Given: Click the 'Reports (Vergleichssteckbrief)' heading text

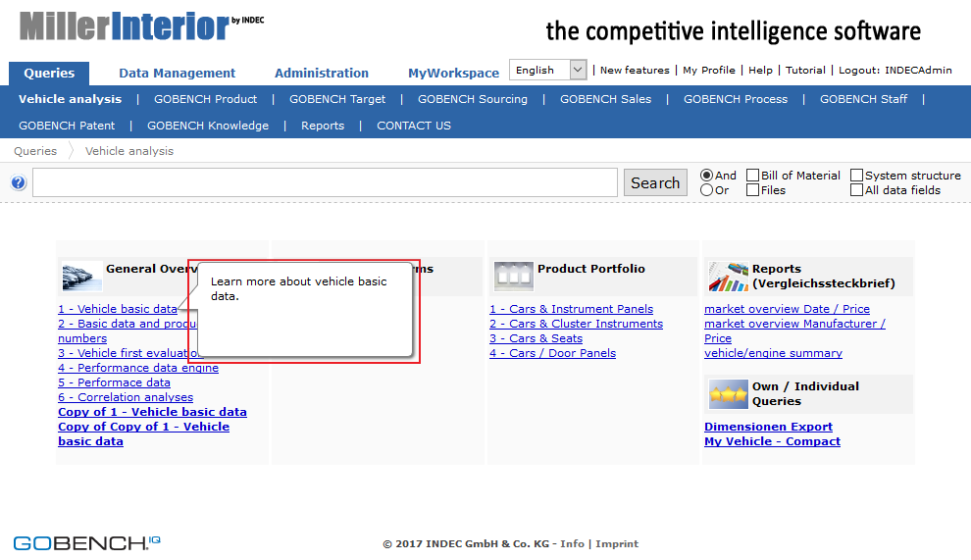Looking at the screenshot, I should [824, 277].
